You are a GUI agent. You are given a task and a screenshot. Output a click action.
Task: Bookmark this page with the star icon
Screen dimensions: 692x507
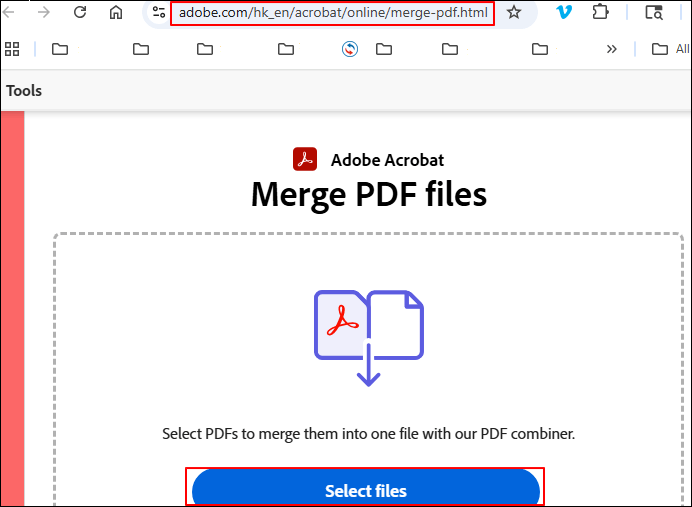pyautogui.click(x=513, y=12)
